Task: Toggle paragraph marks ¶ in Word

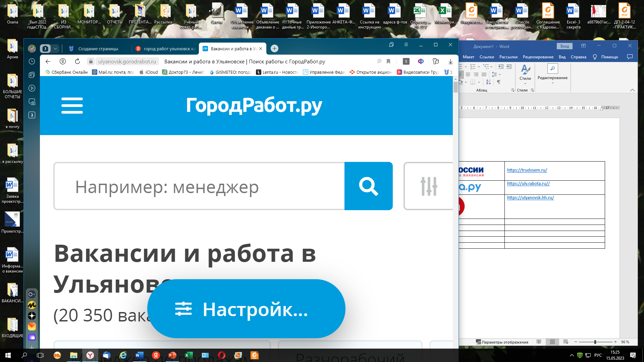Action: pyautogui.click(x=499, y=82)
